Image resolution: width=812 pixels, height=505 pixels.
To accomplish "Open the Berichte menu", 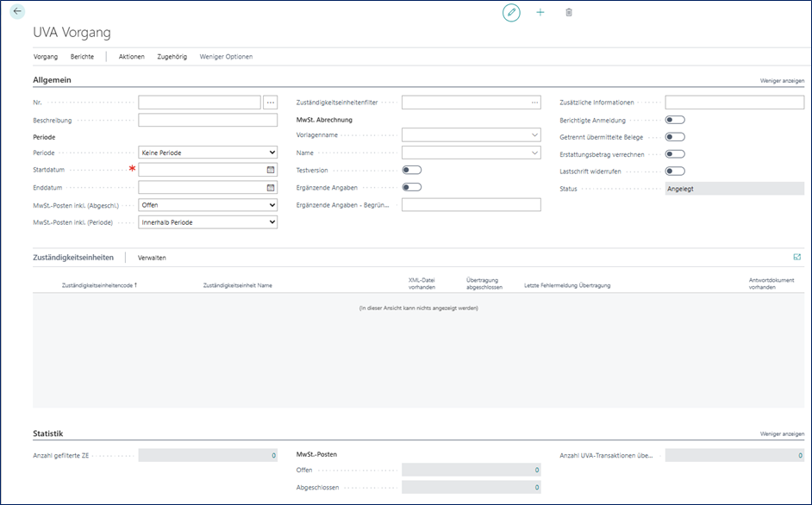I will point(82,57).
